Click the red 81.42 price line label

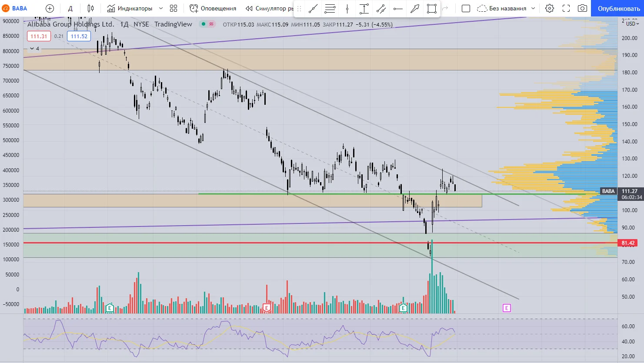tap(628, 243)
